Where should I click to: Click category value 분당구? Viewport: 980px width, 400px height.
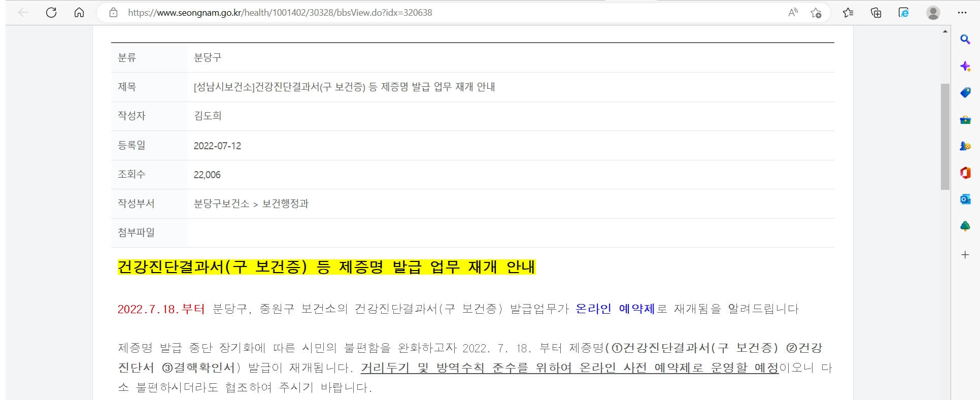[208, 57]
